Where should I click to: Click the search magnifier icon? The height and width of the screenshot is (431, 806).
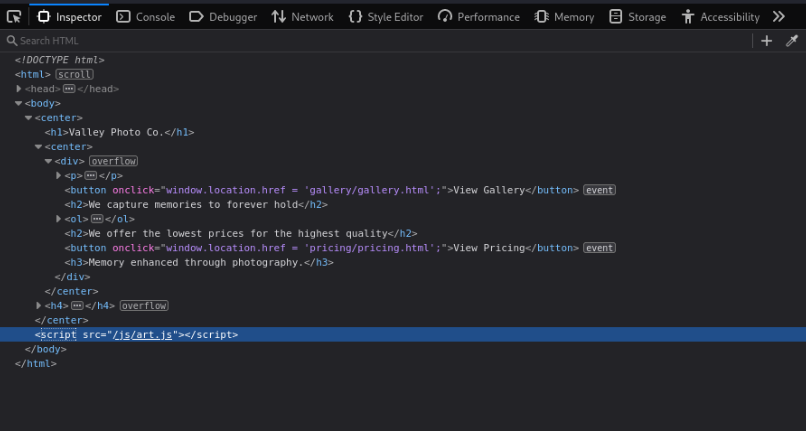(11, 41)
